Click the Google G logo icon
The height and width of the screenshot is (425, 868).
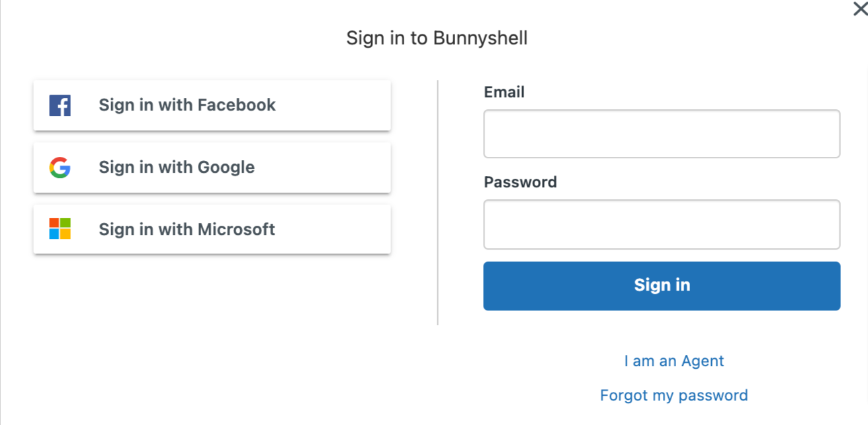(60, 167)
